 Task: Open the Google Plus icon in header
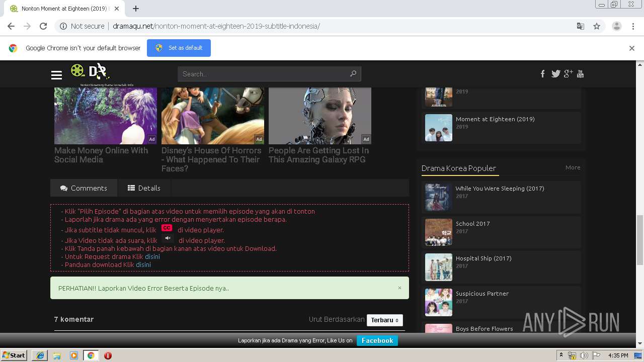click(569, 74)
